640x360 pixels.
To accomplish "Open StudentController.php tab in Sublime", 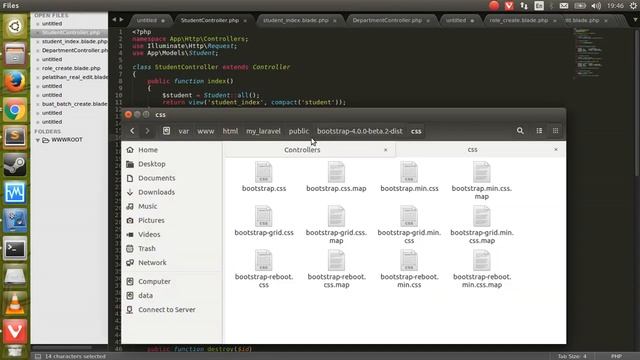I will pyautogui.click(x=210, y=20).
